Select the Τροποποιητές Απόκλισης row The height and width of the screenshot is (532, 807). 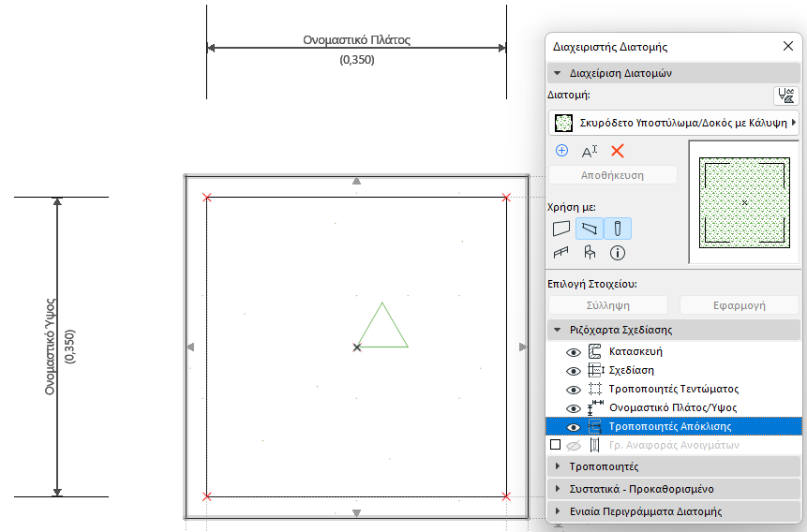674,426
